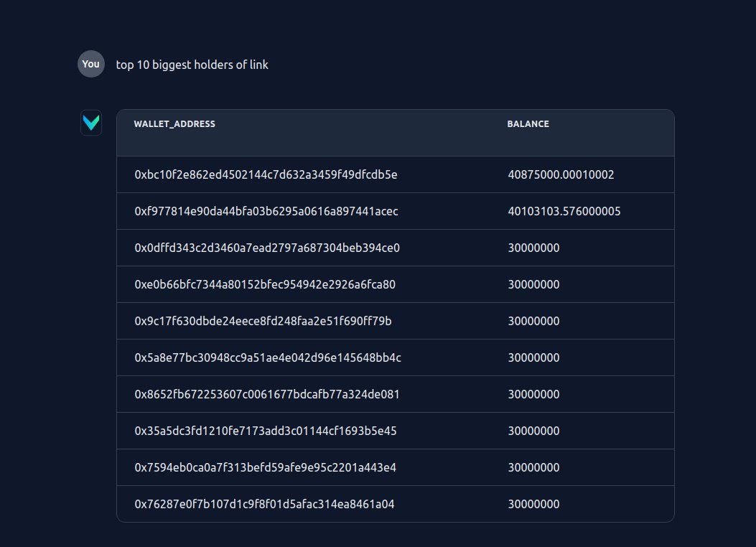
Task: Select balance of the 0xe0b66bfc wallet row
Action: [533, 284]
